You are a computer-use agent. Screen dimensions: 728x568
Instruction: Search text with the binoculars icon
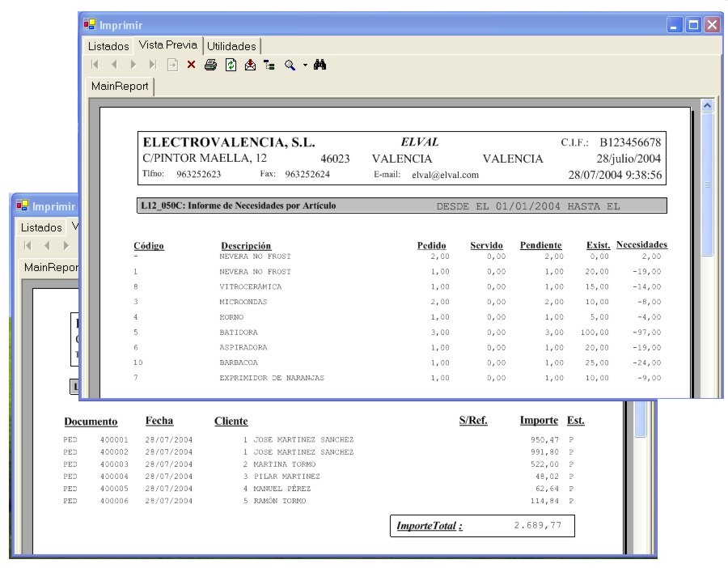pos(320,65)
